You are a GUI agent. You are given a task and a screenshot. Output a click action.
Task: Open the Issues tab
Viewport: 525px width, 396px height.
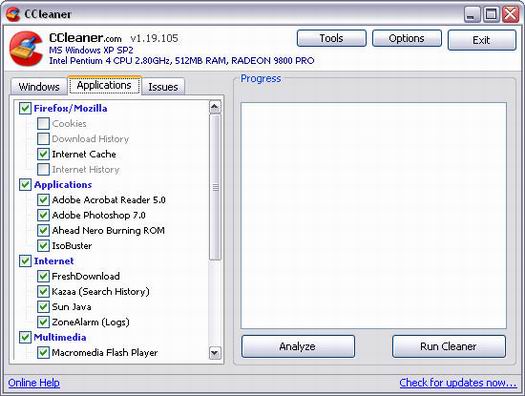click(163, 87)
